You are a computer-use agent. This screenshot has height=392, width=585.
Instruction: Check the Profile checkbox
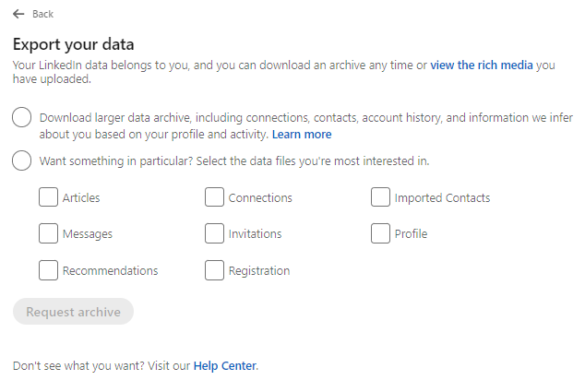point(380,233)
